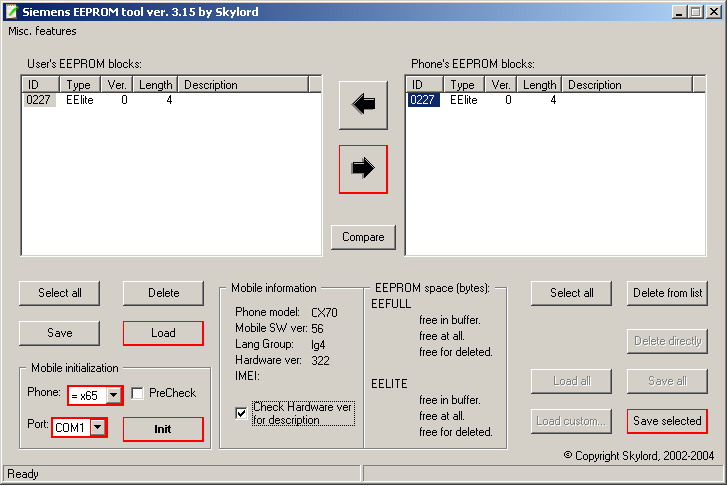Click the EElite type cell in user's list
Image resolution: width=728 pixels, height=486 pixels.
(x=79, y=100)
